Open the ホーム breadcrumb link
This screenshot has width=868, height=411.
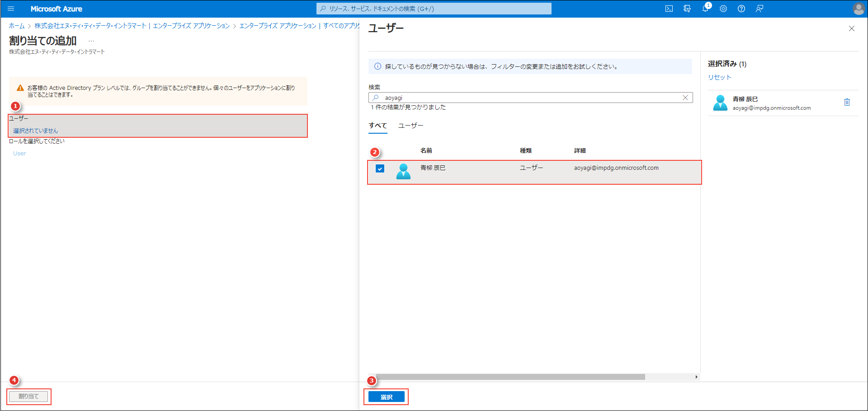[17, 26]
